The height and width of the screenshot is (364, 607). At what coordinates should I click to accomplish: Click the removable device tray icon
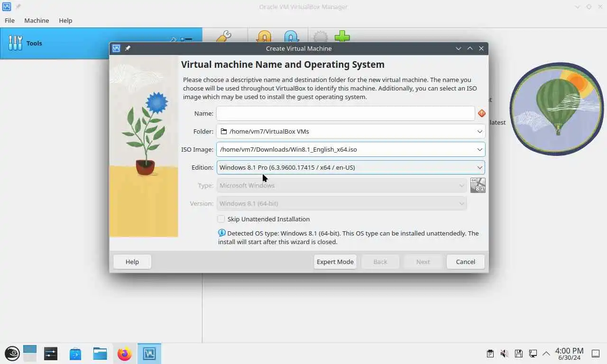(x=519, y=354)
